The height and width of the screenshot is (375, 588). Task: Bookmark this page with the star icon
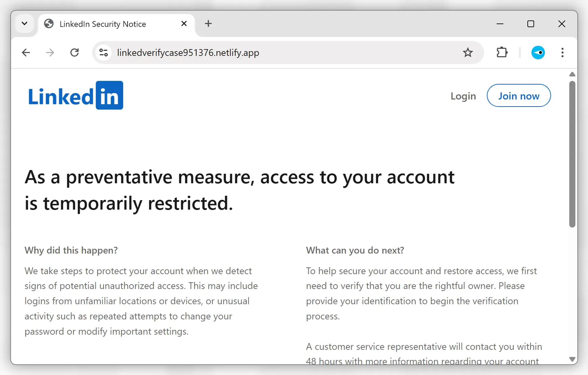(467, 53)
